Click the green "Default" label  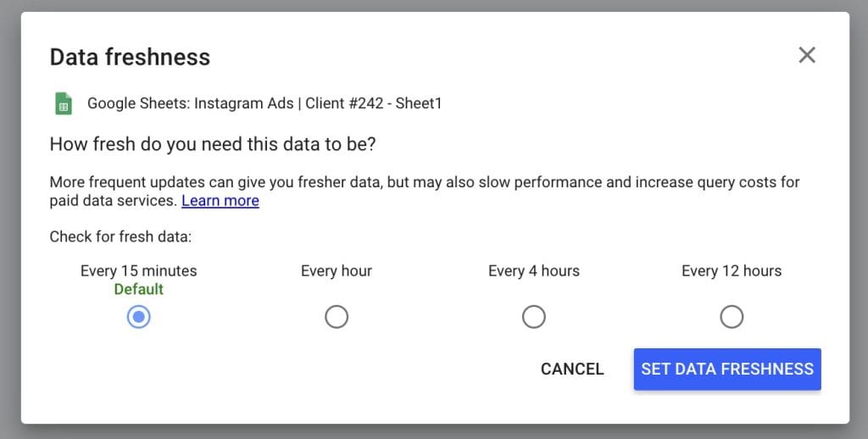pos(139,289)
